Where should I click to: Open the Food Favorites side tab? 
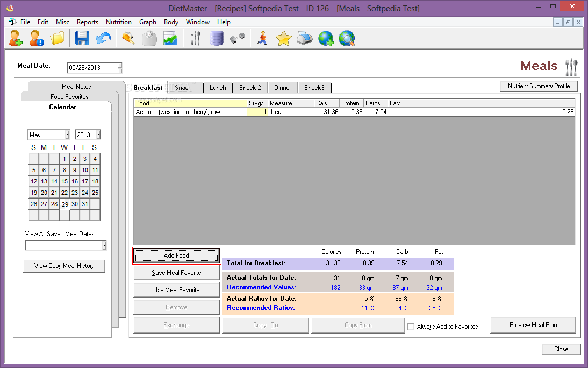coord(69,96)
